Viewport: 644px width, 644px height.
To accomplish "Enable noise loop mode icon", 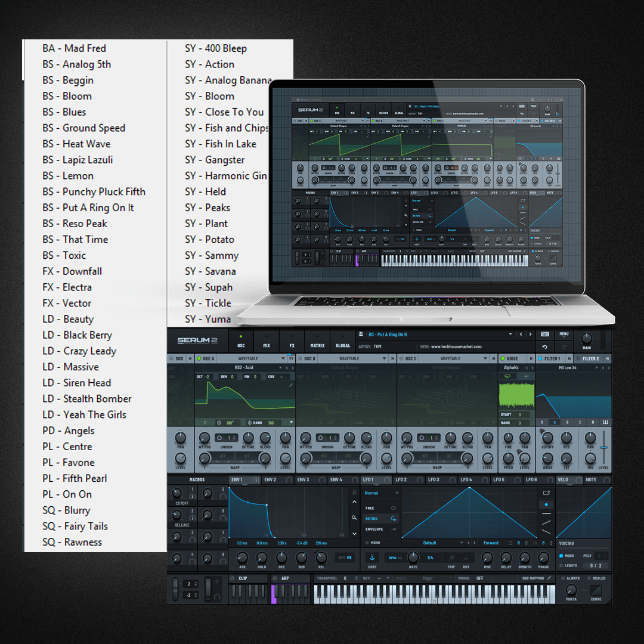I will (x=507, y=376).
